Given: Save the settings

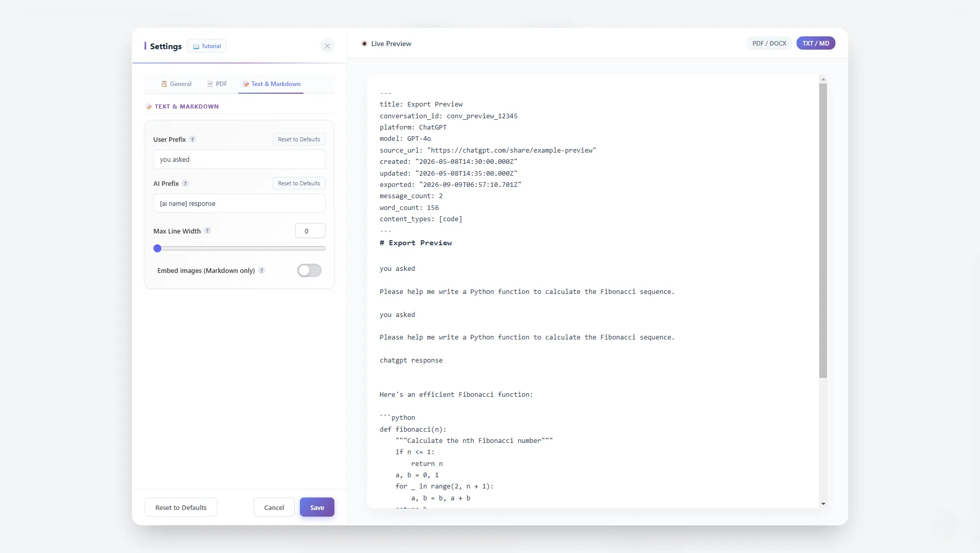Looking at the screenshot, I should coord(317,507).
